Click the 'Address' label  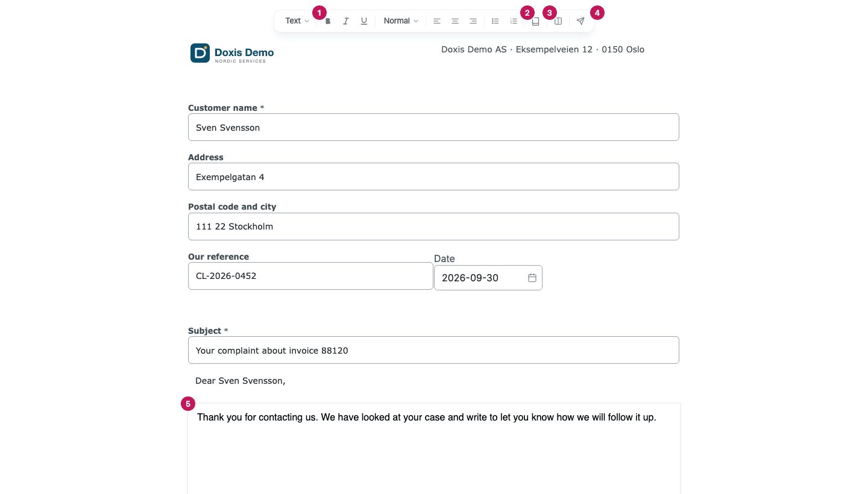206,157
